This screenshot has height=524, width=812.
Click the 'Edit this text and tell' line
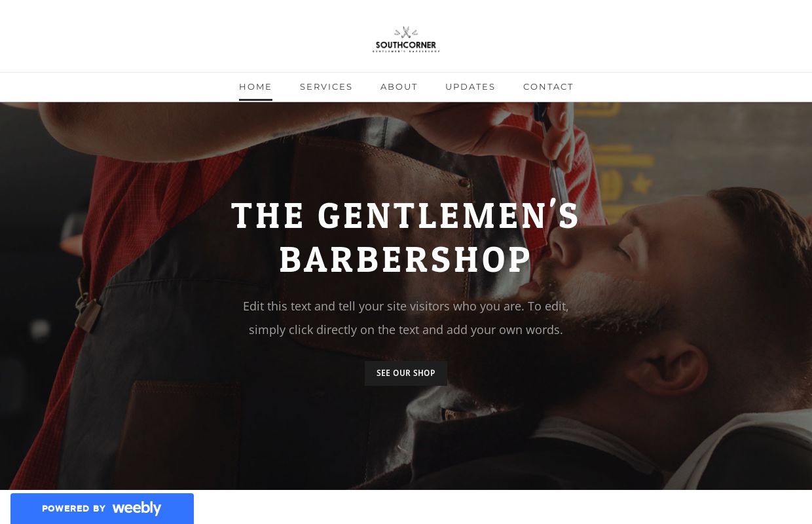click(406, 306)
